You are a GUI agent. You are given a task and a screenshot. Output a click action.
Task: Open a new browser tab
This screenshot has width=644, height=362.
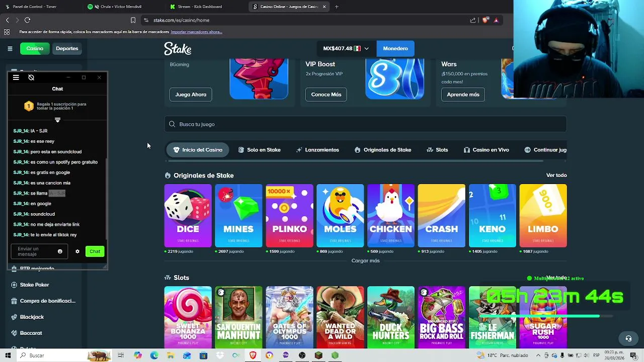[x=337, y=7]
